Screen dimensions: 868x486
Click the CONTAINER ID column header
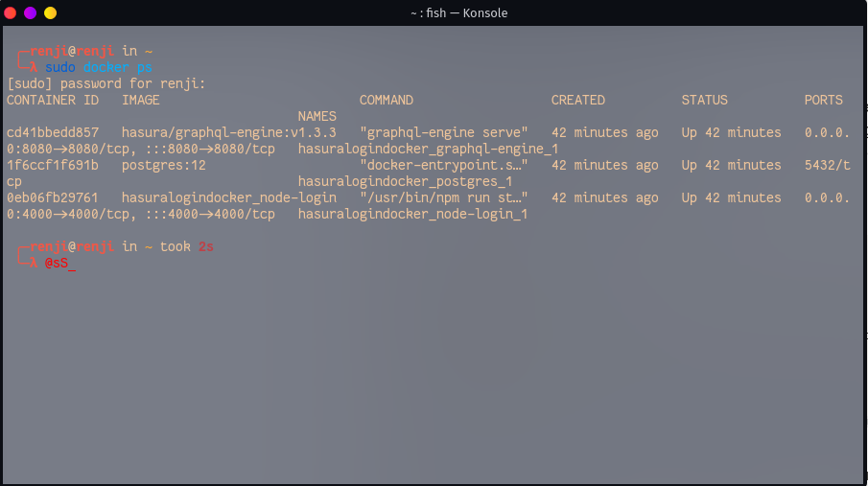tap(53, 100)
